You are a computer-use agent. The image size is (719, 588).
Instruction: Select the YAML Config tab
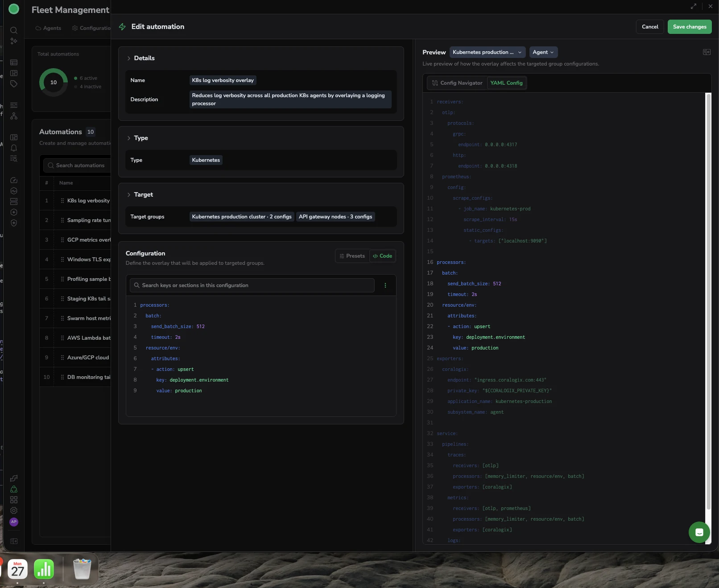[x=506, y=83]
